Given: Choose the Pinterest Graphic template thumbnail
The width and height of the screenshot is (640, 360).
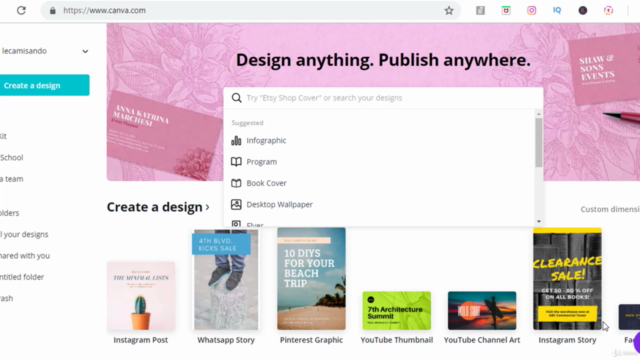Looking at the screenshot, I should tap(311, 279).
